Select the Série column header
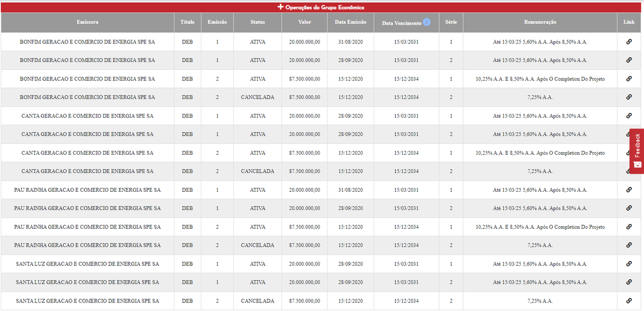The height and width of the screenshot is (311, 644). click(x=451, y=23)
